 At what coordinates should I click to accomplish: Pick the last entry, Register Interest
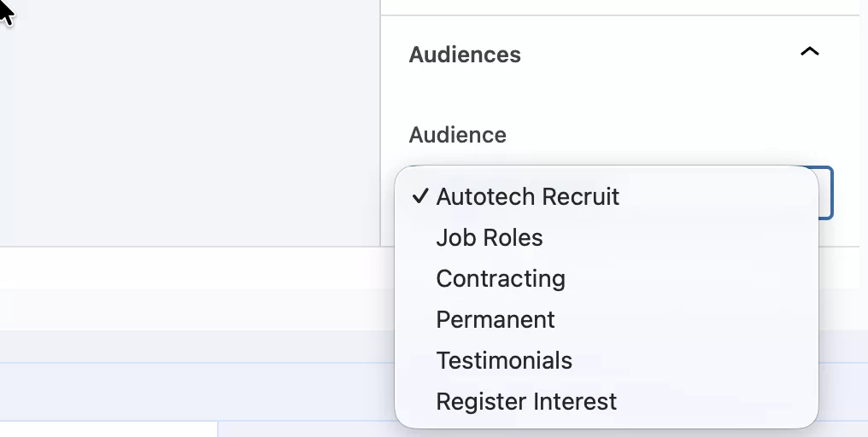[525, 401]
